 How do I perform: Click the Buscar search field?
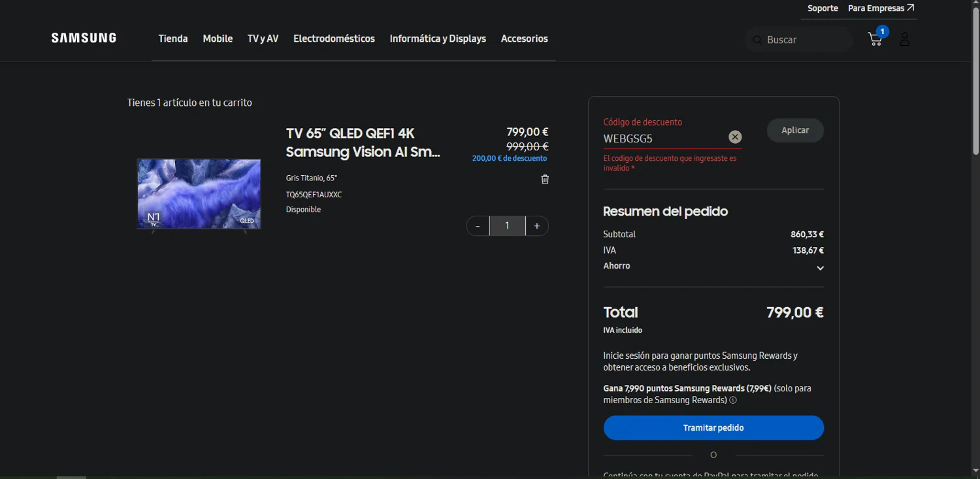[798, 40]
